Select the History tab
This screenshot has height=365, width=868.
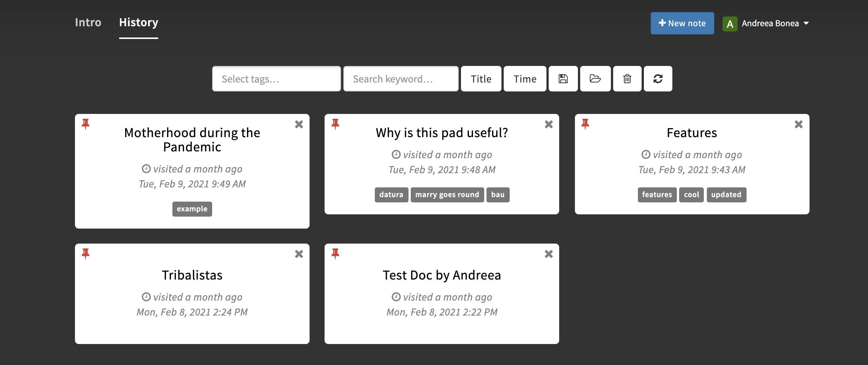coord(139,22)
